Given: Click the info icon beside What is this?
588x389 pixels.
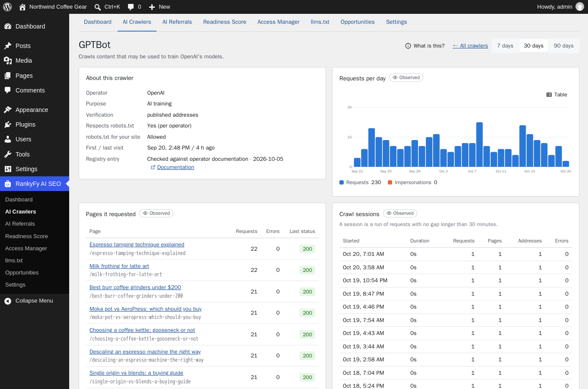Looking at the screenshot, I should 408,46.
